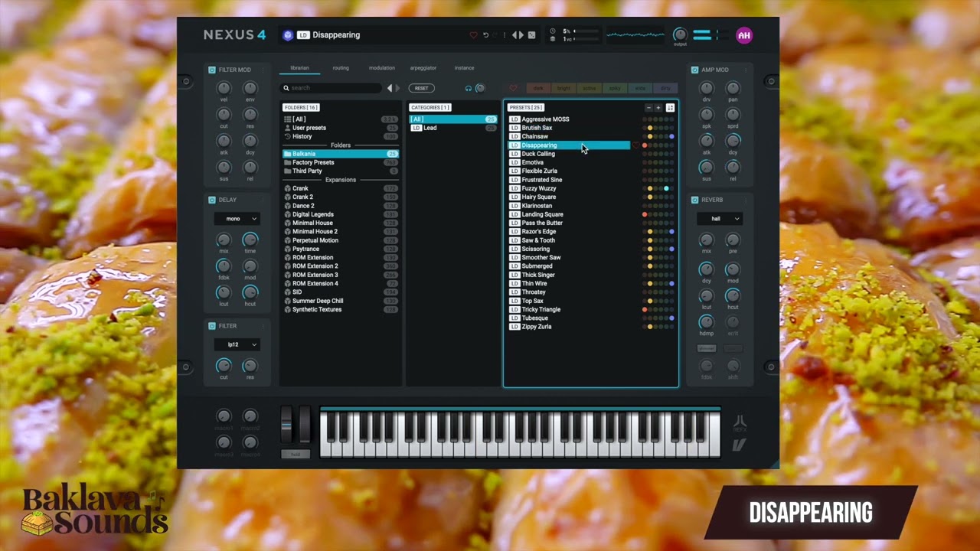Toggle the Amp Mod power button
The image size is (980, 551).
coord(694,70)
